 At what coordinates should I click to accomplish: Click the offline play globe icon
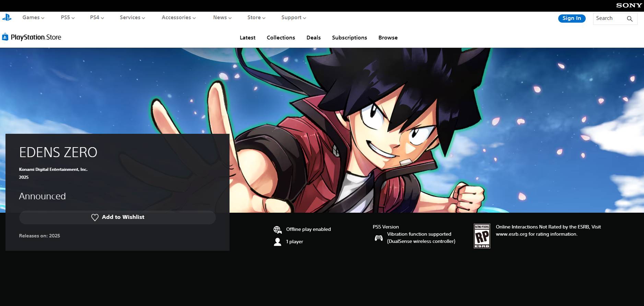pos(278,229)
